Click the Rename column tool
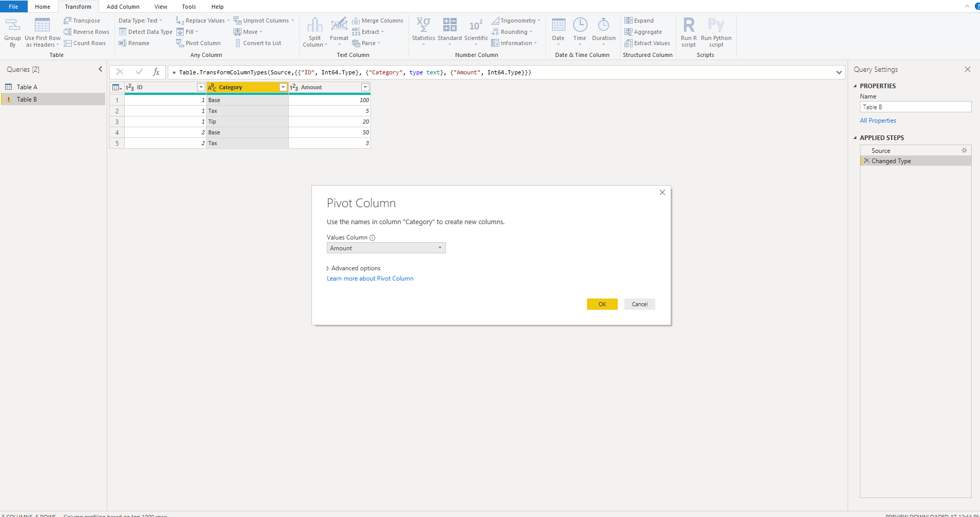The image size is (980, 517). click(x=134, y=43)
